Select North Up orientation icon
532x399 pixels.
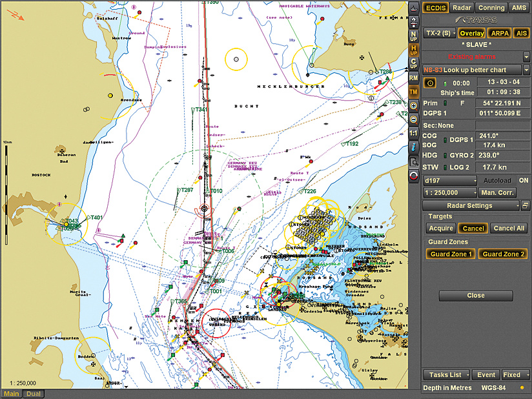pyautogui.click(x=414, y=35)
